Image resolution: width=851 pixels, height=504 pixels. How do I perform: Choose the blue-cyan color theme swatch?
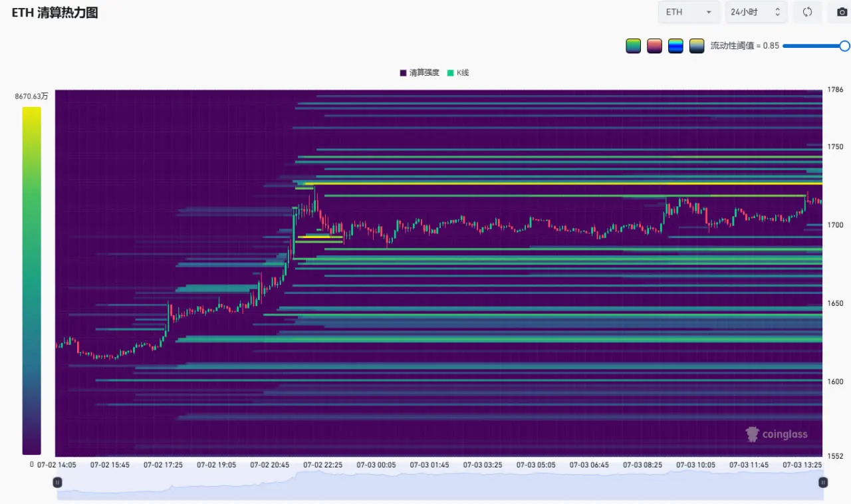click(675, 46)
